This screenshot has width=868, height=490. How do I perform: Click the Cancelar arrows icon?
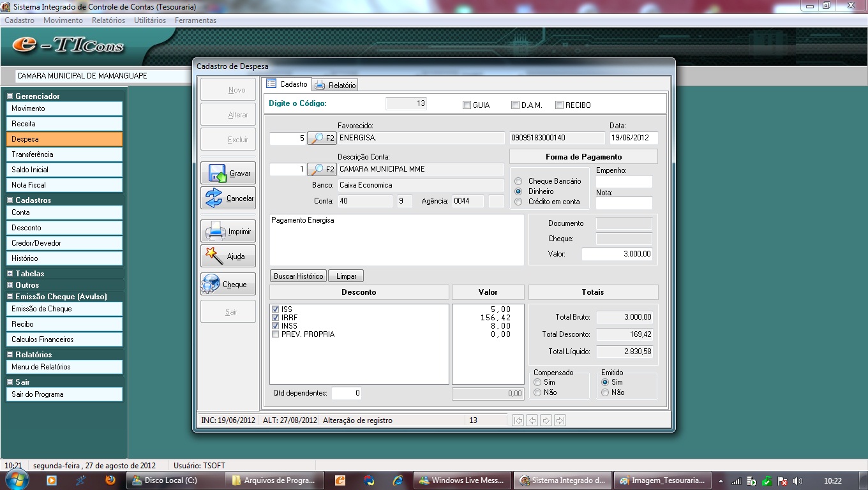[x=214, y=198]
